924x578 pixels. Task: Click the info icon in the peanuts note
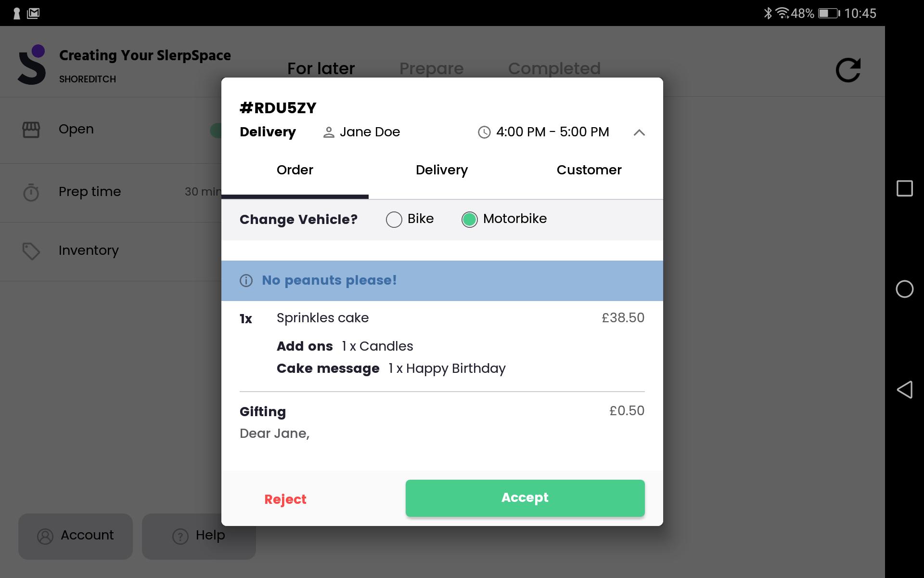[246, 281]
